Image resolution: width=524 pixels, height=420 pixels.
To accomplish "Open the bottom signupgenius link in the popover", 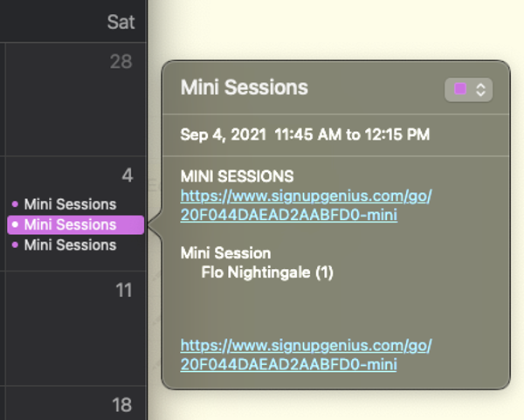I will [x=306, y=355].
